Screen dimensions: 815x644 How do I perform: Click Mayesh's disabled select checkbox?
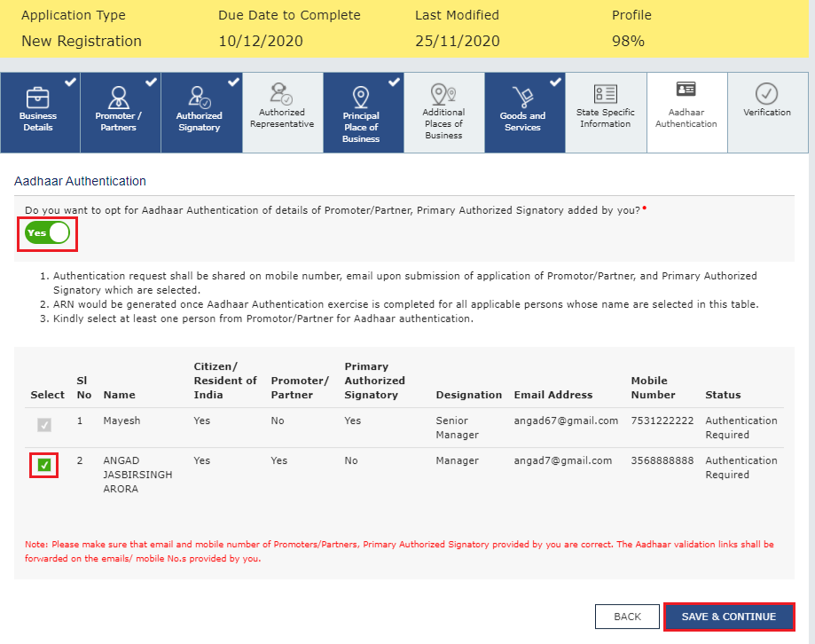(x=44, y=425)
